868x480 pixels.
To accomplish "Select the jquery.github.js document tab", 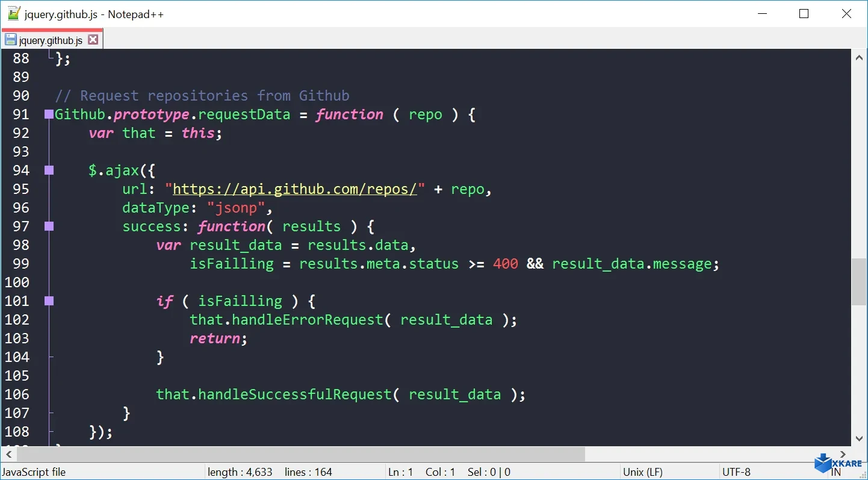I will (51, 40).
